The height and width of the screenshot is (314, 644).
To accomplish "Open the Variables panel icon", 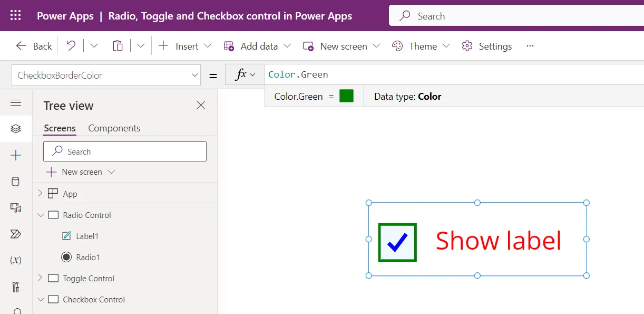I will (16, 260).
